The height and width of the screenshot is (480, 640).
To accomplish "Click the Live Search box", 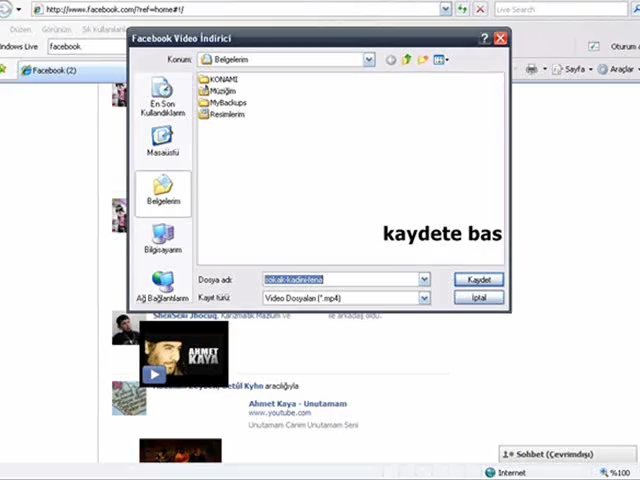I will click(x=560, y=9).
